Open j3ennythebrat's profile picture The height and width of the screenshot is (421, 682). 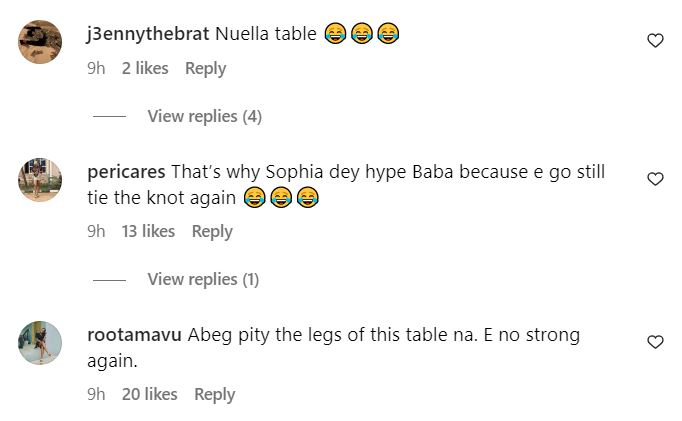43,41
